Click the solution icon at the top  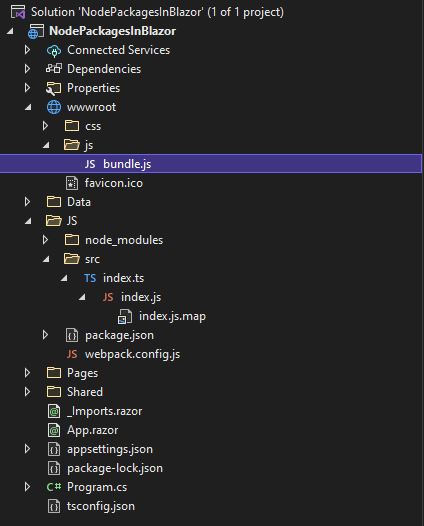tap(18, 12)
